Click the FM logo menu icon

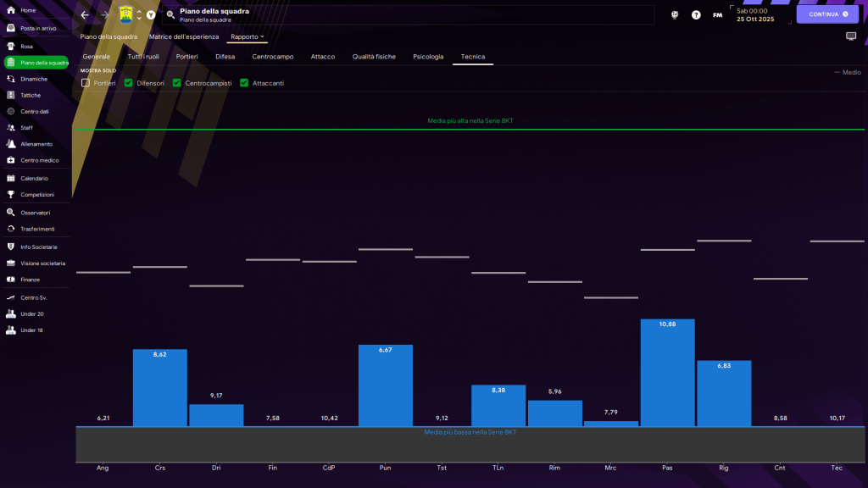(x=718, y=15)
